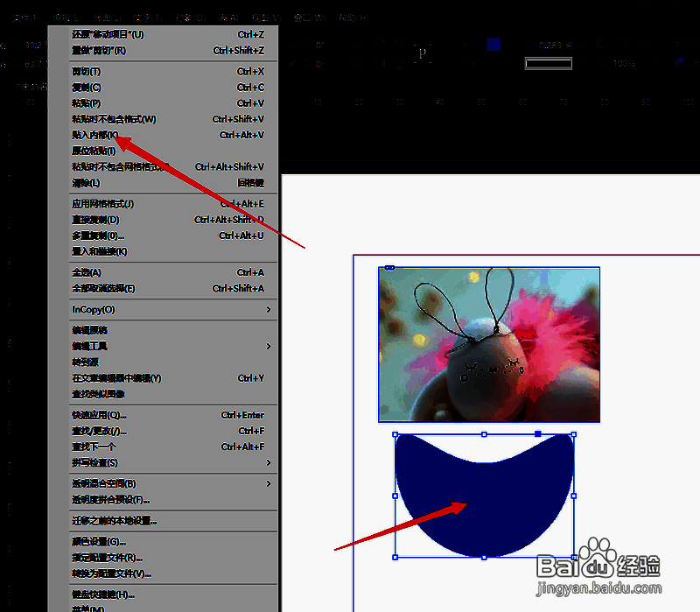The height and width of the screenshot is (612, 700).
Task: Open 键盘快捷键(H)... settings
Action: pyautogui.click(x=102, y=594)
